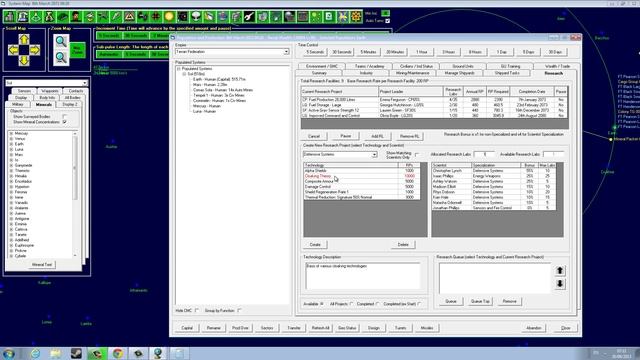Switch to the Sensors tab on map panel

[x=24, y=91]
